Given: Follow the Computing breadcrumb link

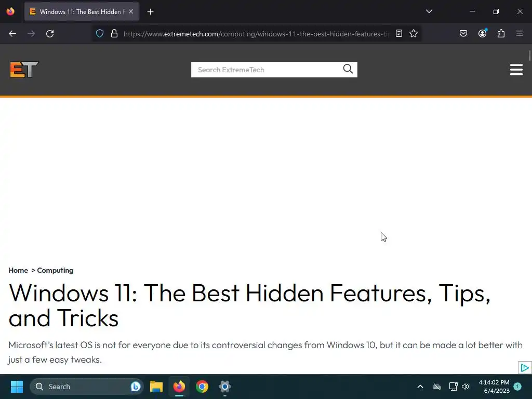Looking at the screenshot, I should pos(55,270).
